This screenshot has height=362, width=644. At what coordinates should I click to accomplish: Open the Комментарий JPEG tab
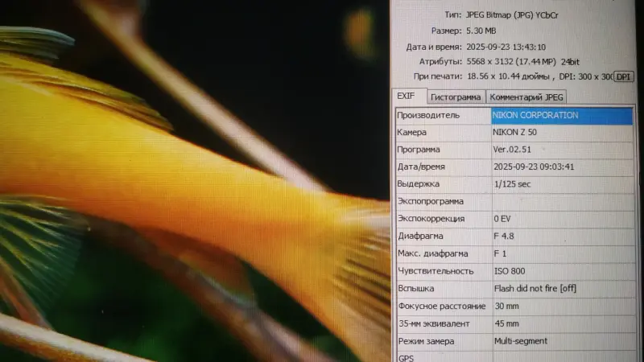coord(526,97)
